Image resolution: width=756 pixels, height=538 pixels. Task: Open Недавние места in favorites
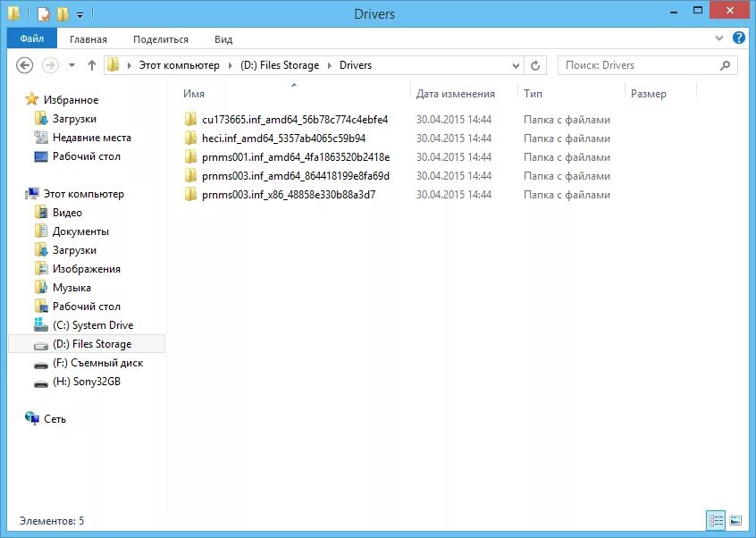[92, 138]
